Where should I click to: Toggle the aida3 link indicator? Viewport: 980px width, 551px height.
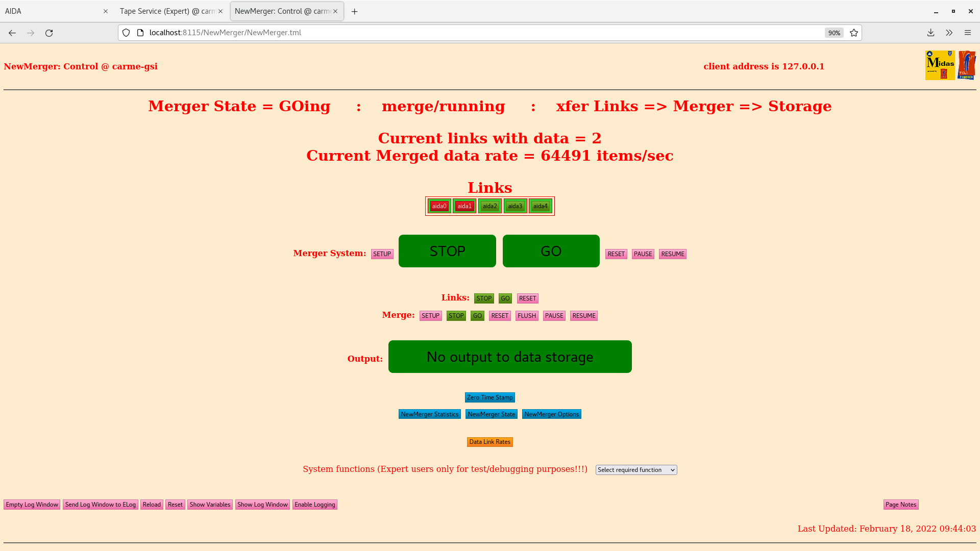click(x=515, y=206)
